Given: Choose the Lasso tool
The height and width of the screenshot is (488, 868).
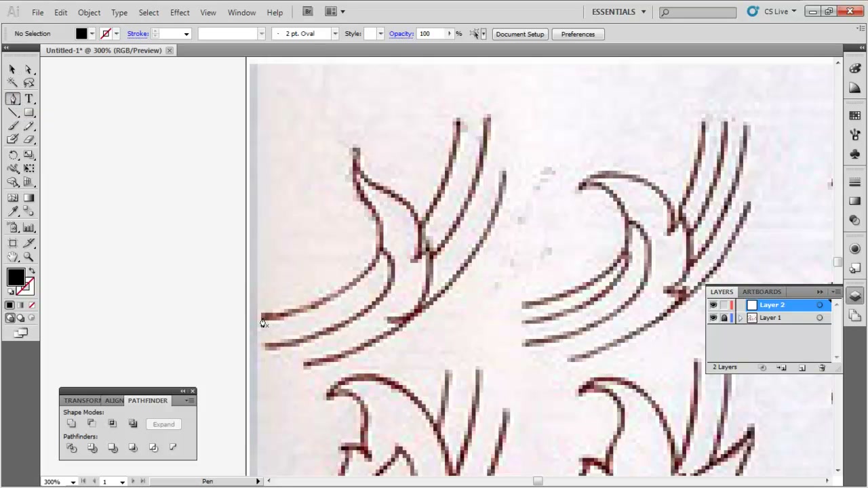Looking at the screenshot, I should coord(28,83).
